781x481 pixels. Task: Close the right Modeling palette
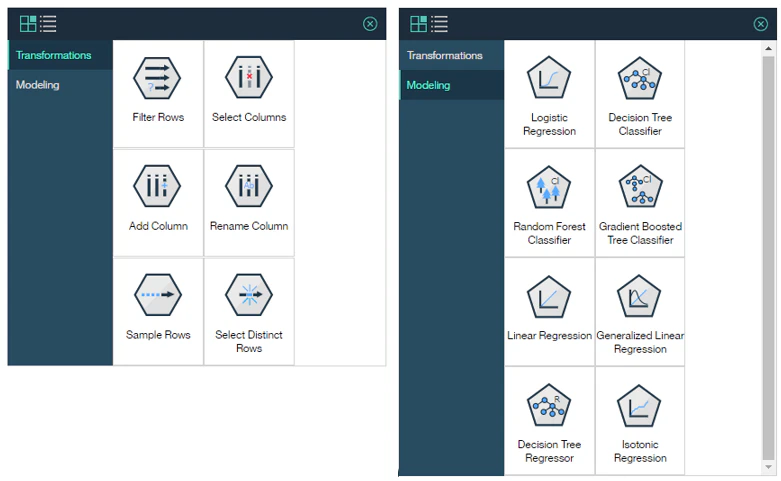[x=761, y=23]
